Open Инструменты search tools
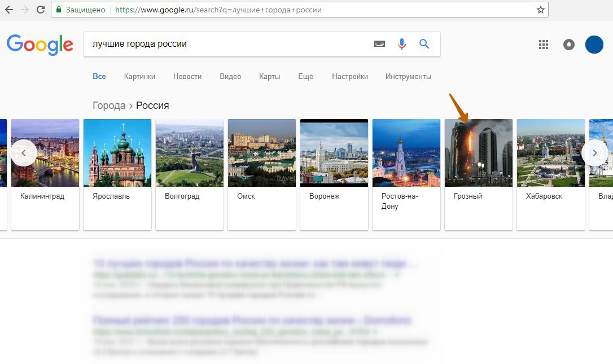This screenshot has width=613, height=364. click(408, 77)
